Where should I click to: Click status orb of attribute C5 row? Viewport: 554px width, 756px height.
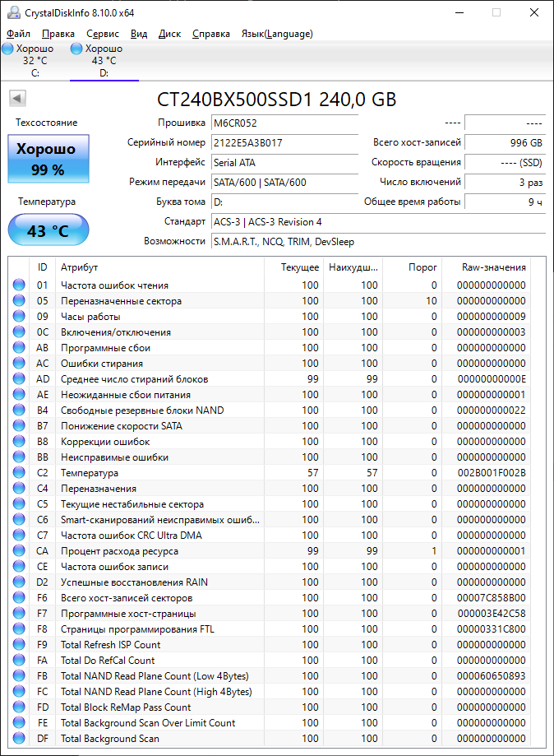point(19,503)
